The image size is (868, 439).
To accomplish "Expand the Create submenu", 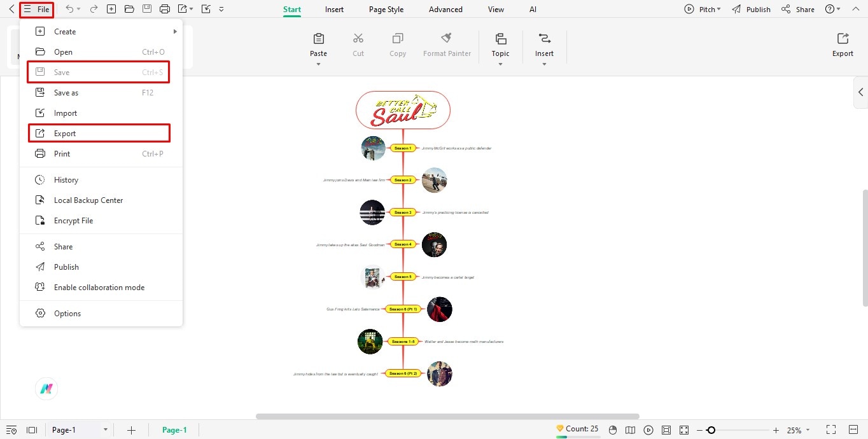I will tap(101, 32).
